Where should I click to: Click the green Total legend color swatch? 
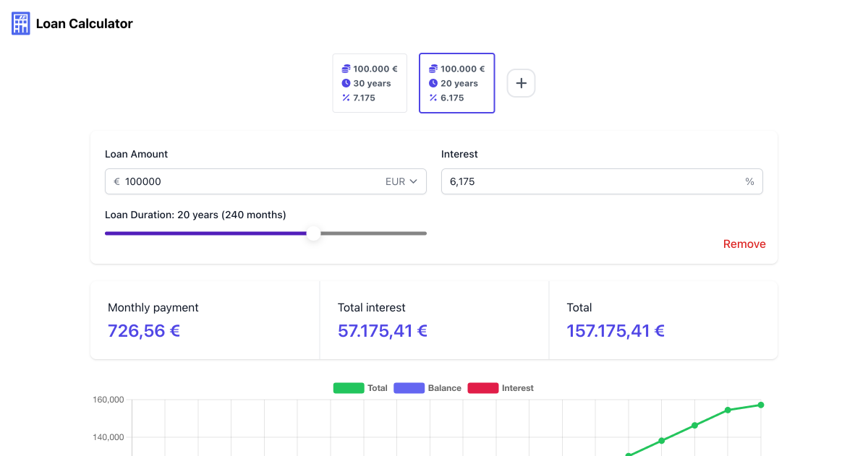pos(346,388)
